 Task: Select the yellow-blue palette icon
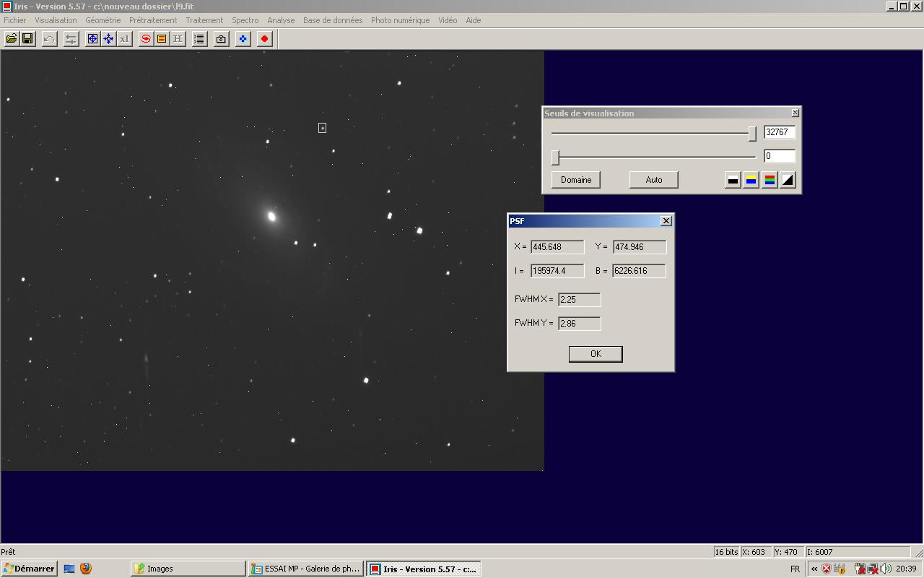point(751,180)
